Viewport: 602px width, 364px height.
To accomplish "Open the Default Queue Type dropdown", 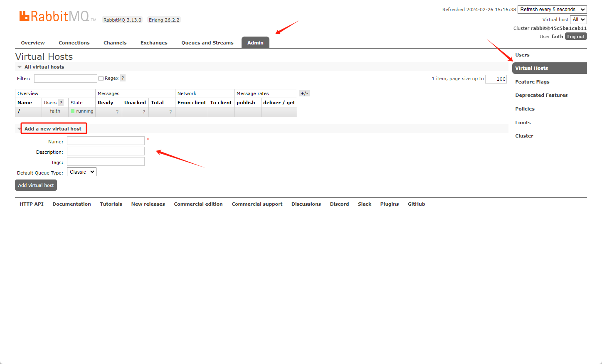I will (81, 172).
